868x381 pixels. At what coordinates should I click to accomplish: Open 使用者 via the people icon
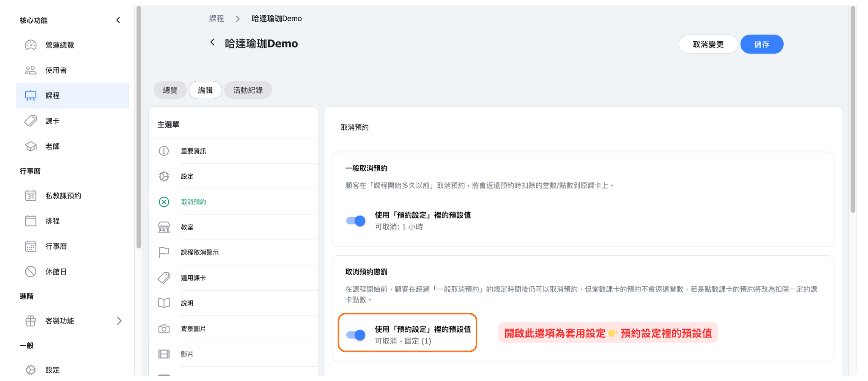pyautogui.click(x=31, y=70)
